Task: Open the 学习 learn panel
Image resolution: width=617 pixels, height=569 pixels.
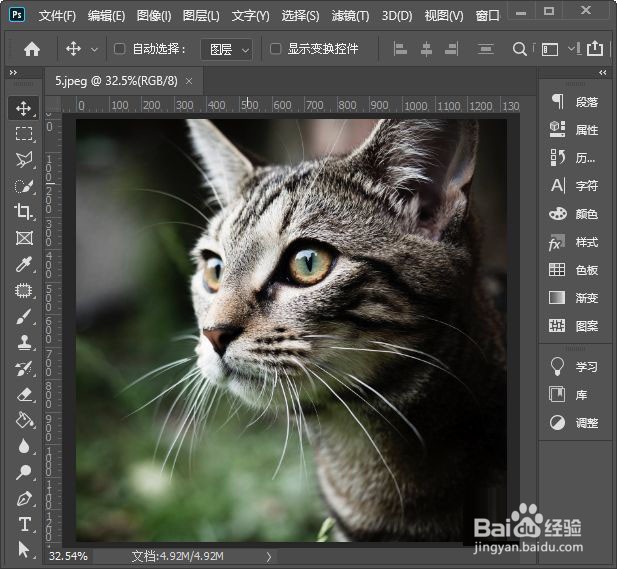Action: [574, 367]
